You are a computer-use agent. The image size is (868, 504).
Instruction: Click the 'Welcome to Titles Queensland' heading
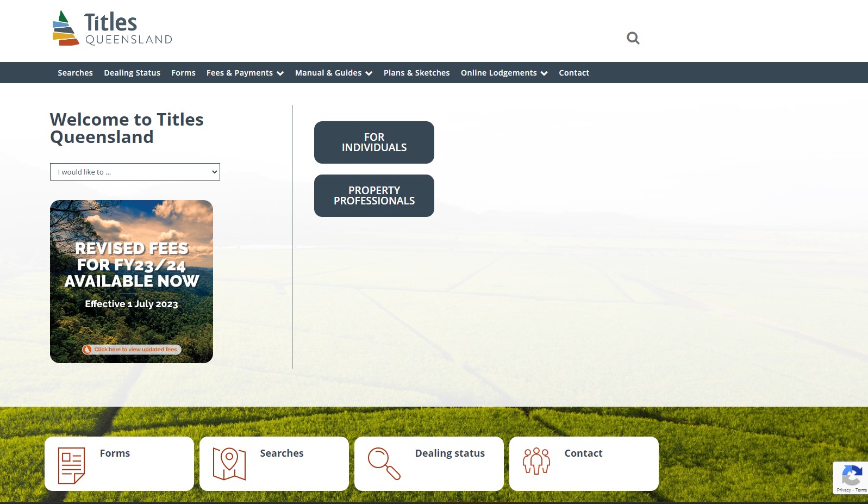pyautogui.click(x=127, y=128)
